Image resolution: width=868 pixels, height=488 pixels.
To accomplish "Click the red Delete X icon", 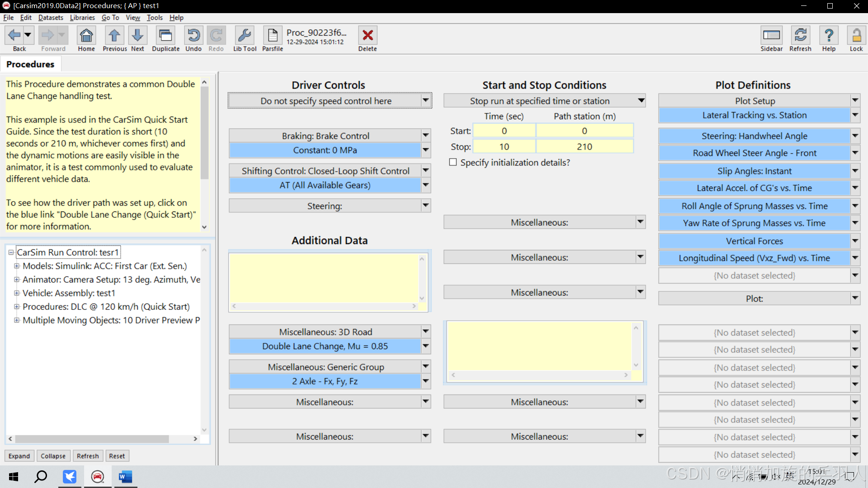I will [x=368, y=36].
